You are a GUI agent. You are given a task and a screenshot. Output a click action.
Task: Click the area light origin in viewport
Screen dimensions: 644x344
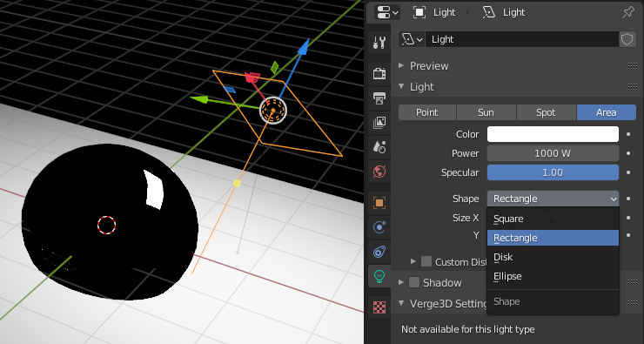273,110
